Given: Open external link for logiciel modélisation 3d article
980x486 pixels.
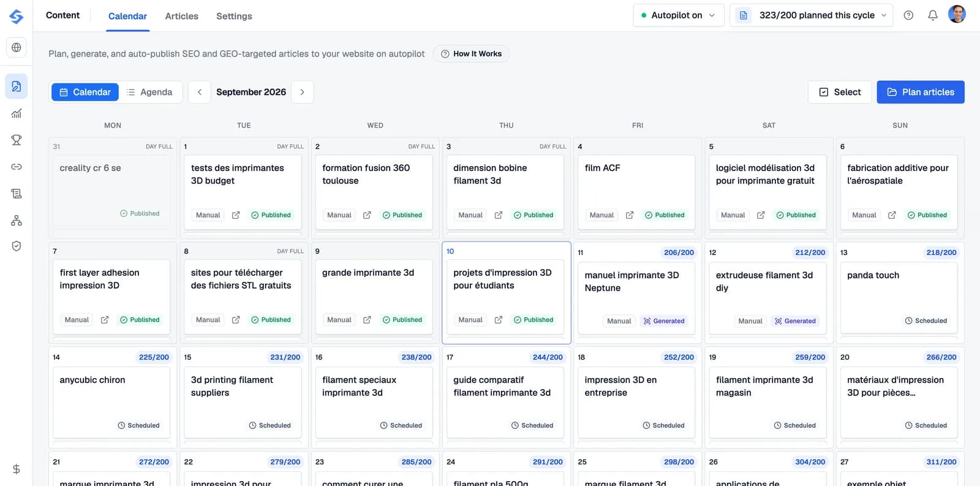Looking at the screenshot, I should (761, 215).
